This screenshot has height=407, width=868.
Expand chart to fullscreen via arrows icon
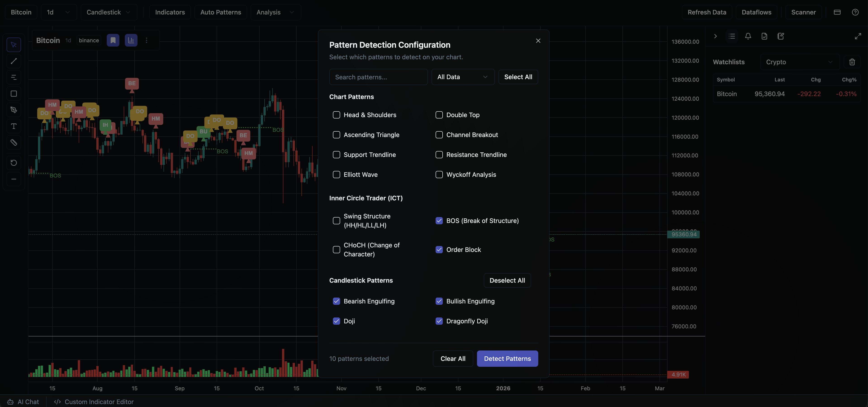point(858,36)
